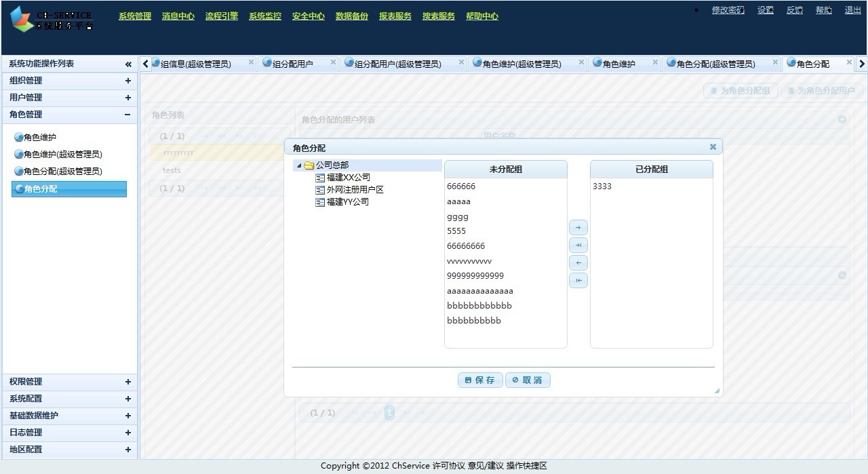Viewport: 868px width, 474px height.
Task: Click the 许可协议 footer link
Action: tap(449, 466)
